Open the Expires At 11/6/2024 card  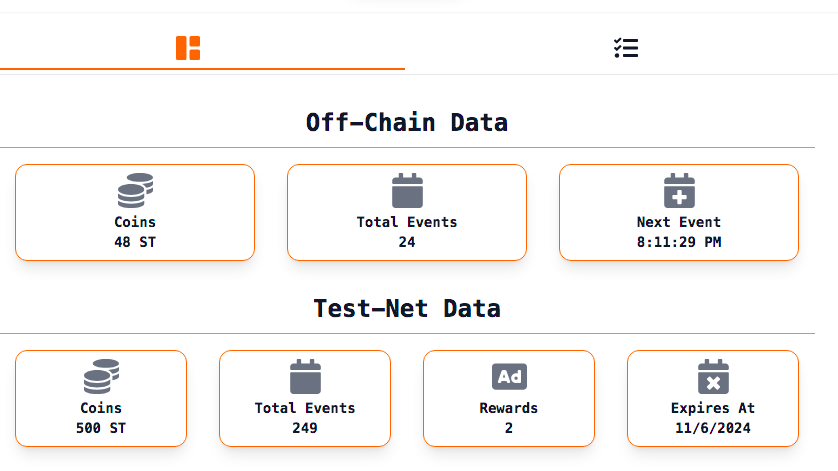713,398
